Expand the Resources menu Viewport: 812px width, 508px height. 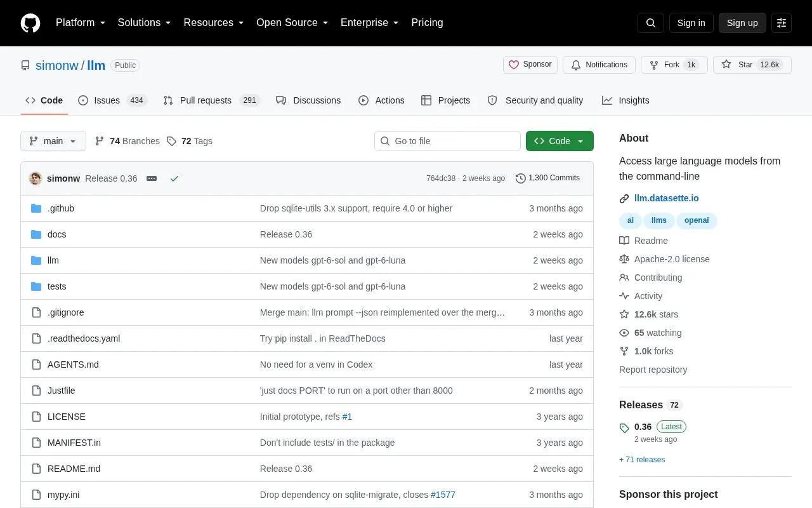(x=214, y=23)
